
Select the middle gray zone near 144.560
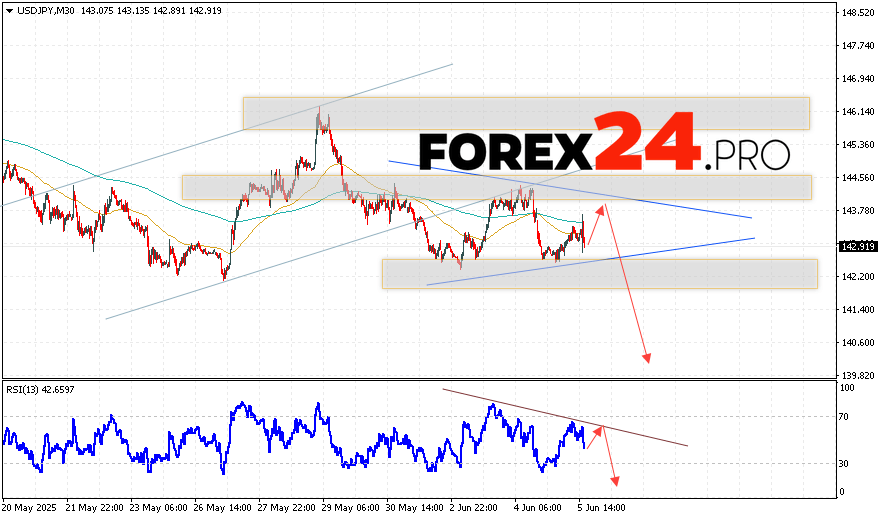496,187
